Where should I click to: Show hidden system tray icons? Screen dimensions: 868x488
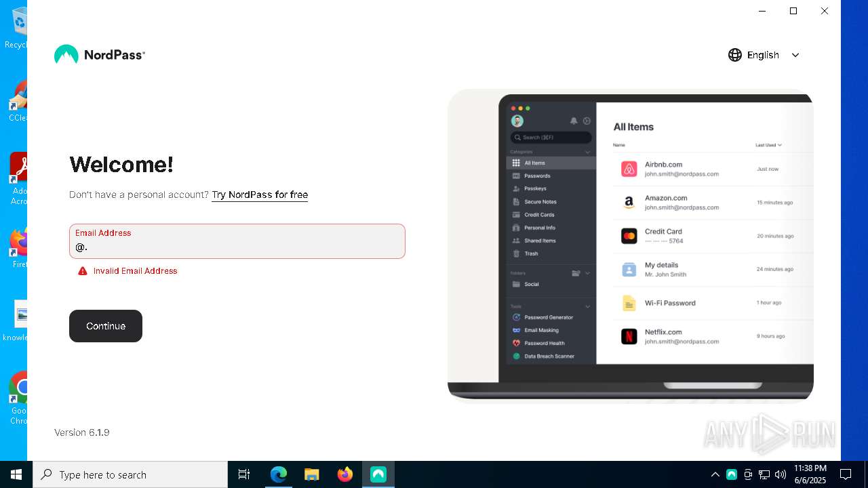[715, 474]
